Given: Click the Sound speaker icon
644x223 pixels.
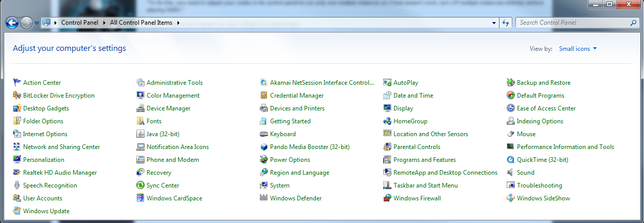Looking at the screenshot, I should (511, 173).
